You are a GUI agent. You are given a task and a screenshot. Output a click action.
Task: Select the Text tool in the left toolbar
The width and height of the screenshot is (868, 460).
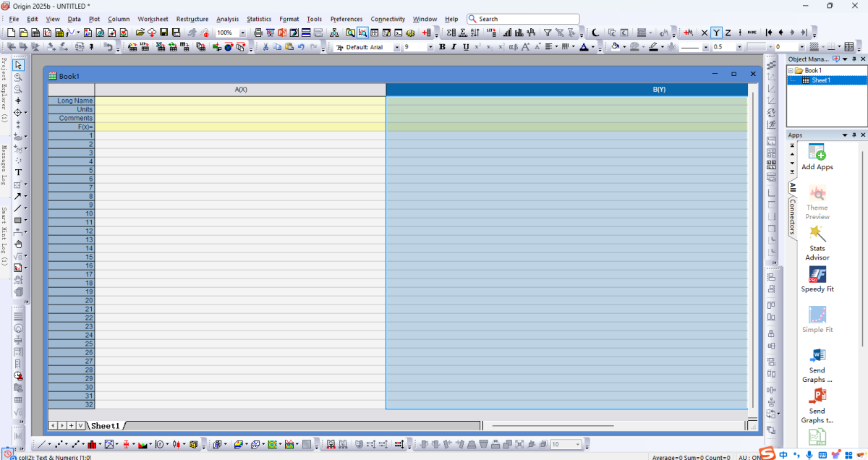[x=18, y=172]
